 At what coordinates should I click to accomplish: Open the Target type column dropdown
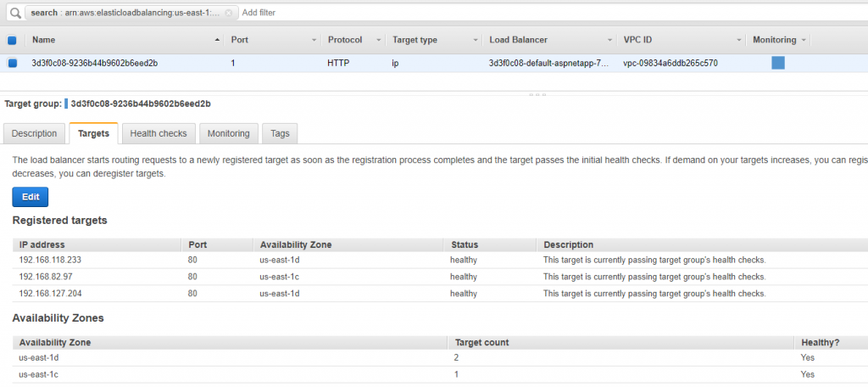(476, 40)
